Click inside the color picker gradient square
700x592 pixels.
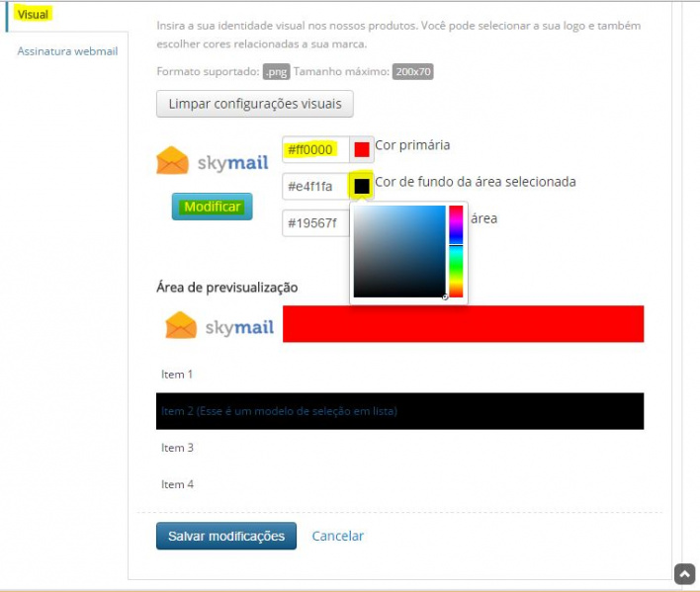(x=399, y=251)
